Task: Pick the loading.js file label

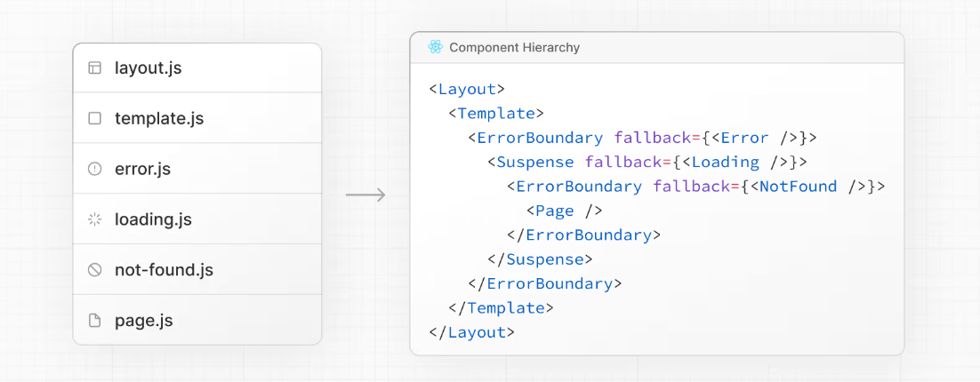Action: pyautogui.click(x=153, y=219)
